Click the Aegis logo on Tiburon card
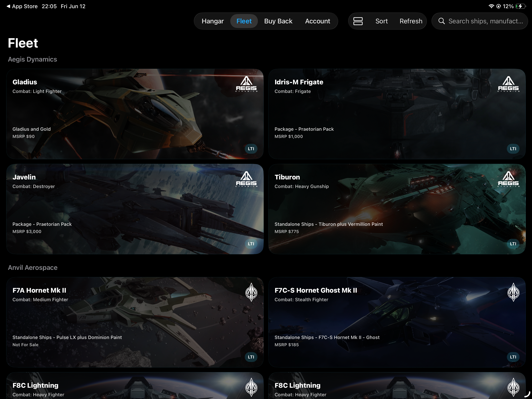Image resolution: width=532 pixels, height=399 pixels. (x=508, y=179)
